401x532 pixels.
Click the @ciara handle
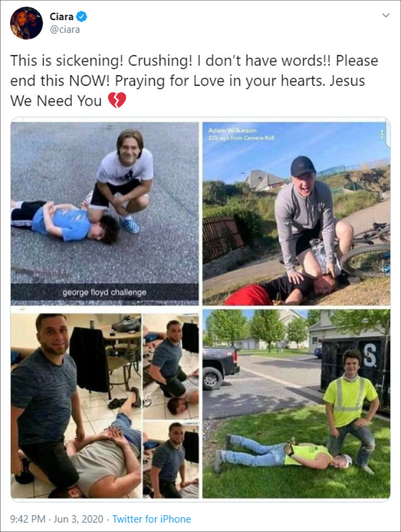(65, 30)
